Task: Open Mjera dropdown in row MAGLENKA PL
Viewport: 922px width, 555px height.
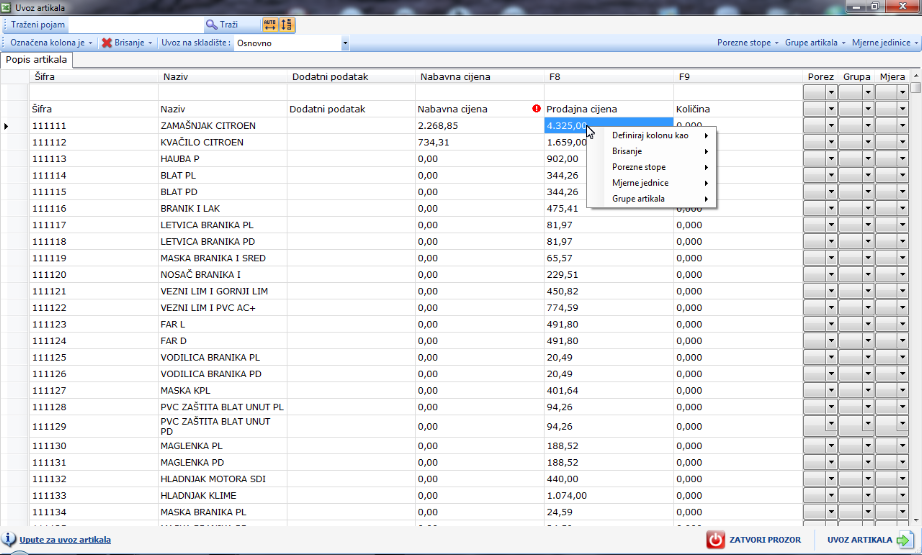Action: pyautogui.click(x=903, y=446)
